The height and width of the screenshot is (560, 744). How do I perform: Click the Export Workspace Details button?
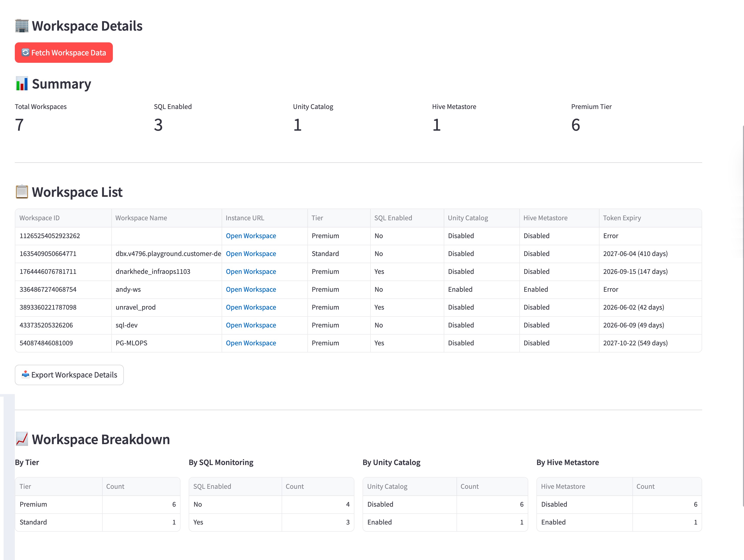pos(69,375)
